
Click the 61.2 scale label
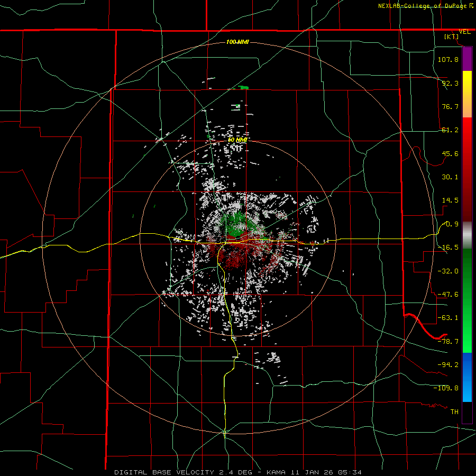point(450,130)
